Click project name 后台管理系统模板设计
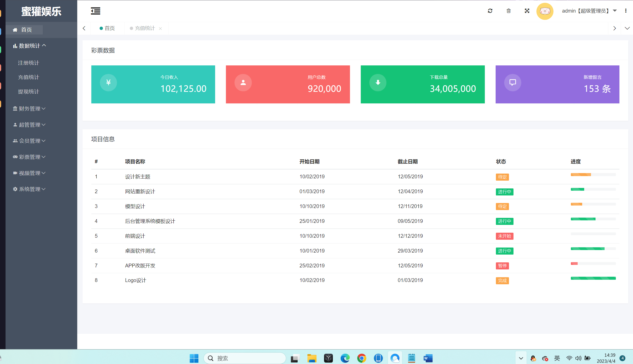 (x=150, y=221)
